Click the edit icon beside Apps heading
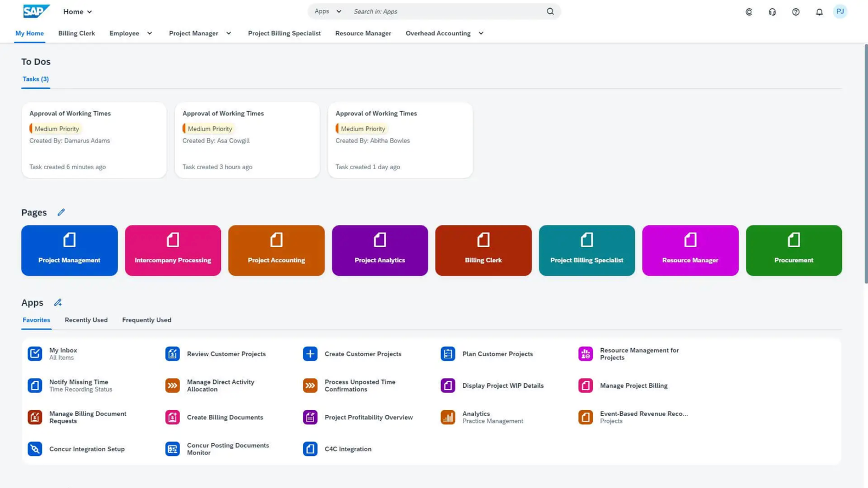Screen dimensions: 868x488 pos(58,303)
